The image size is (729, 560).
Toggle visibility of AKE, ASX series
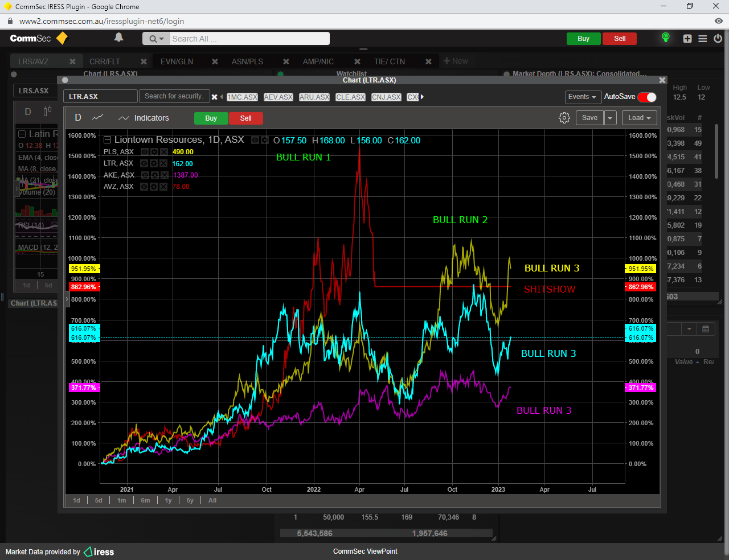145,175
